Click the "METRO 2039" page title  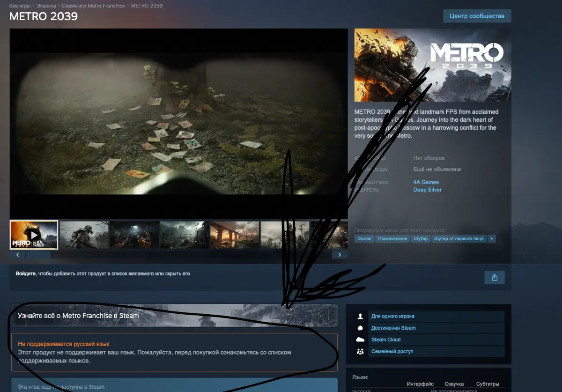click(44, 16)
